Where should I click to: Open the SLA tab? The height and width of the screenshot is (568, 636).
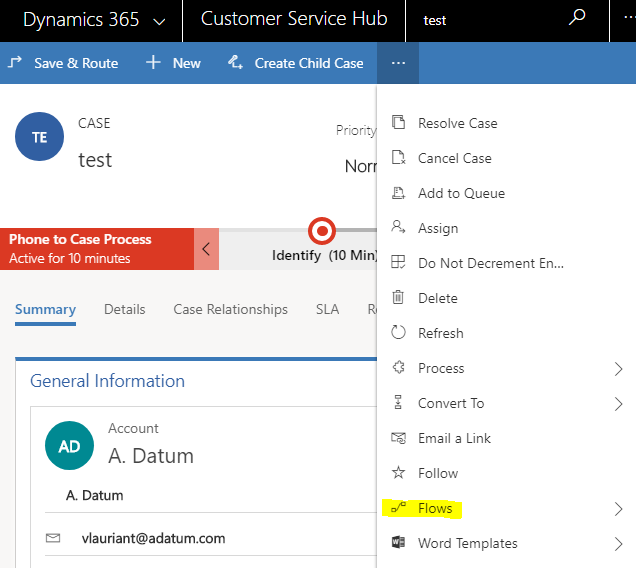[327, 309]
